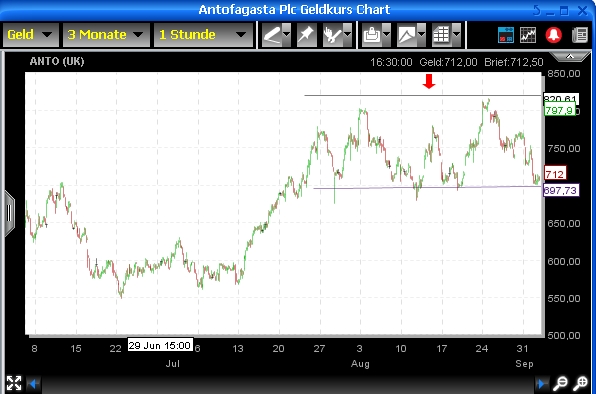Screen dimensions: 596x394
Task: Open the news page icon
Action: tap(580, 35)
